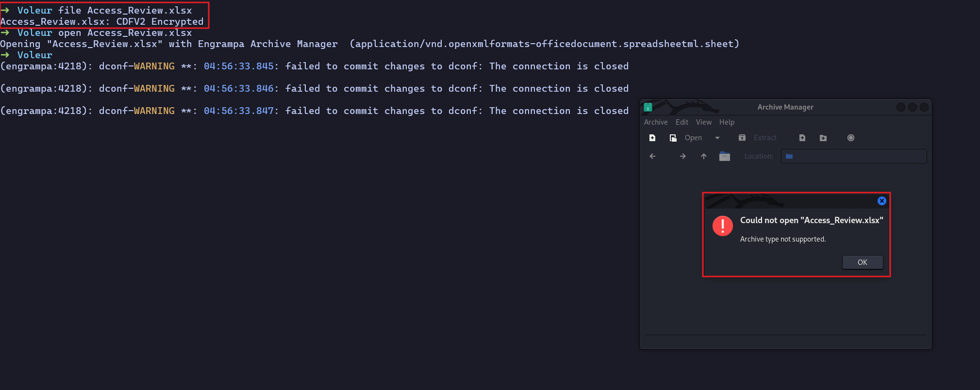Open the Help menu
The image size is (980, 390).
[x=727, y=122]
